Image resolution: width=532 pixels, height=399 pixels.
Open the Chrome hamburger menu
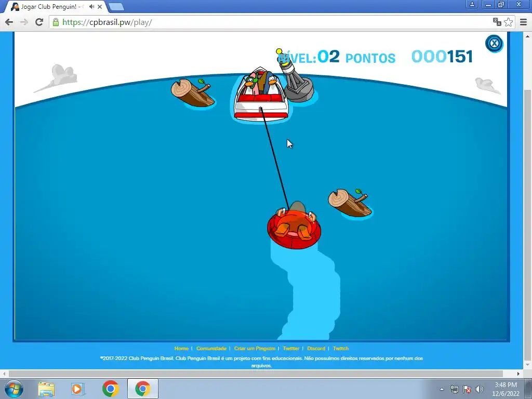(524, 22)
